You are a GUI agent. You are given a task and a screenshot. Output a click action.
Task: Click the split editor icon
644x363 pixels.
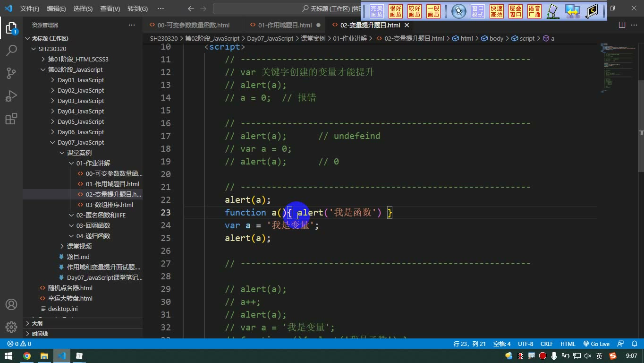coord(622,25)
